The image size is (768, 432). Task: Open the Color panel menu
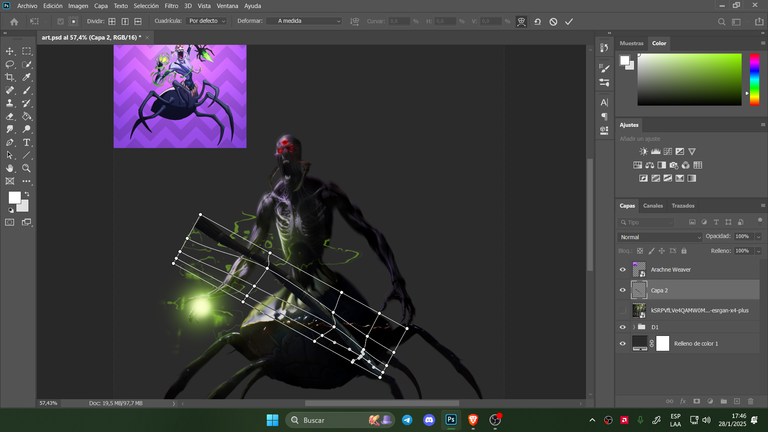[763, 43]
